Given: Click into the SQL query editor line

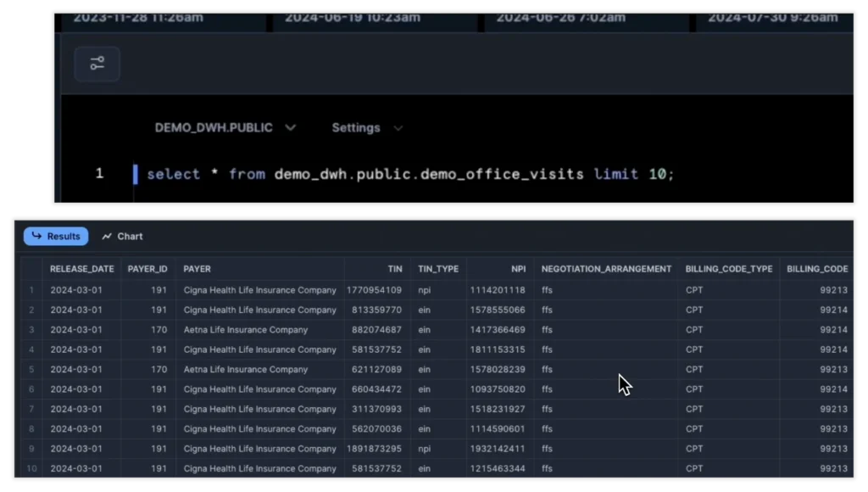Looking at the screenshot, I should (x=410, y=175).
